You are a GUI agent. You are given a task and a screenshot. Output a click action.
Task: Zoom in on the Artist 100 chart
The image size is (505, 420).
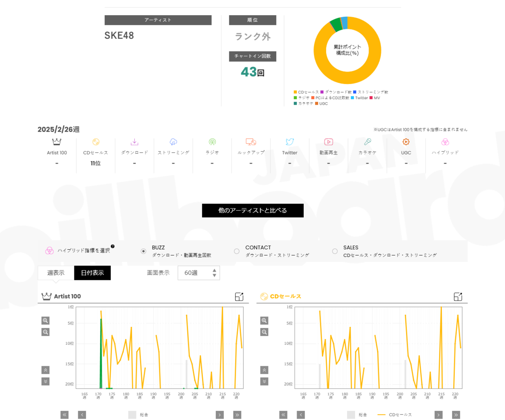coord(45,320)
